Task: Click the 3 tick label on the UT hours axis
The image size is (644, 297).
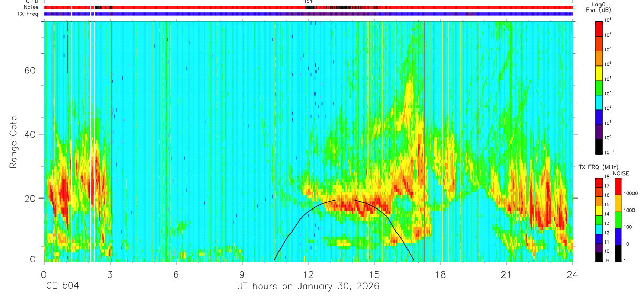Action: pyautogui.click(x=110, y=274)
